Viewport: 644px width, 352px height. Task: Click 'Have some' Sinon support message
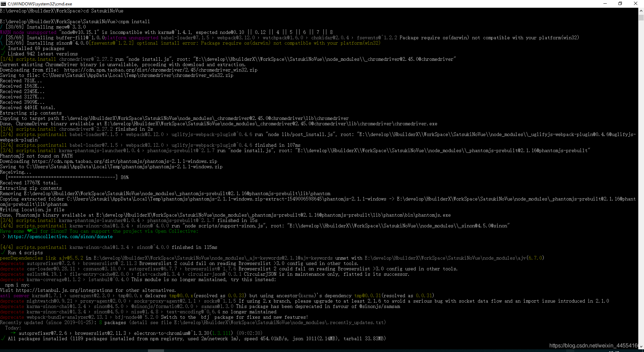pyautogui.click(x=99, y=231)
